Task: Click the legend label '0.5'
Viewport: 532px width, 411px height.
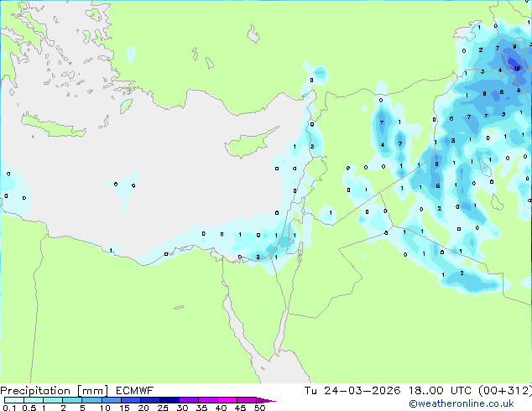Action: click(x=29, y=408)
